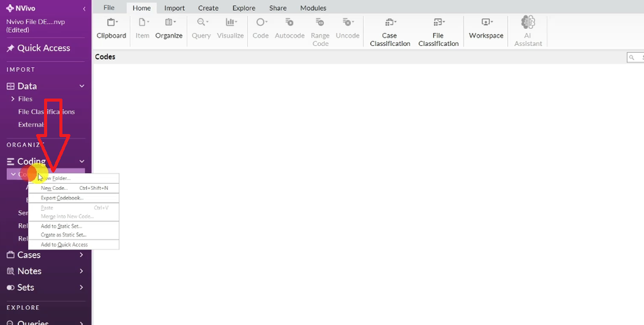Viewport: 644px width, 325px height.
Task: Open the Clipboard ribbon group
Action: [111, 29]
